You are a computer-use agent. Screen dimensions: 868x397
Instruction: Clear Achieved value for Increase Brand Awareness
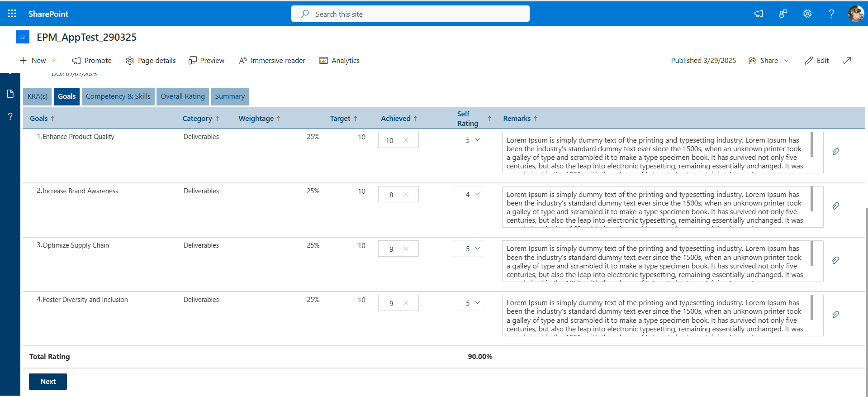tap(406, 195)
